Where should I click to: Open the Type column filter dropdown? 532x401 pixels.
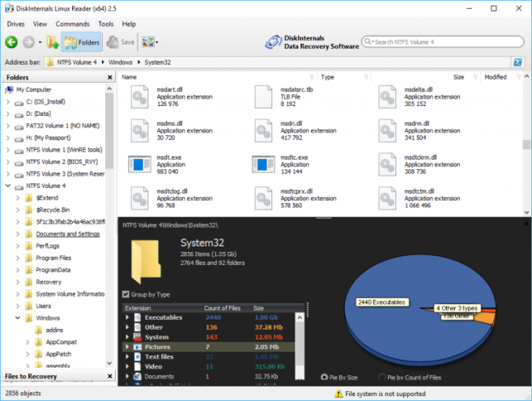click(x=366, y=77)
